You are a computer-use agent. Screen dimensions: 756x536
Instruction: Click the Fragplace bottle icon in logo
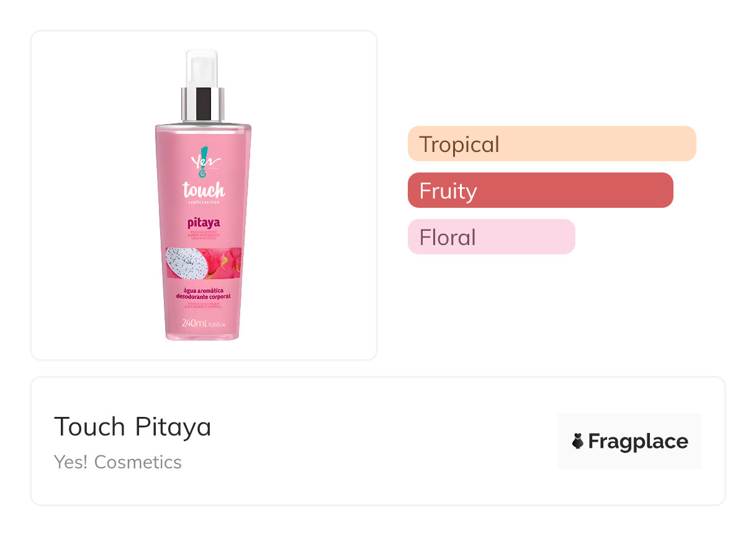pos(578,441)
